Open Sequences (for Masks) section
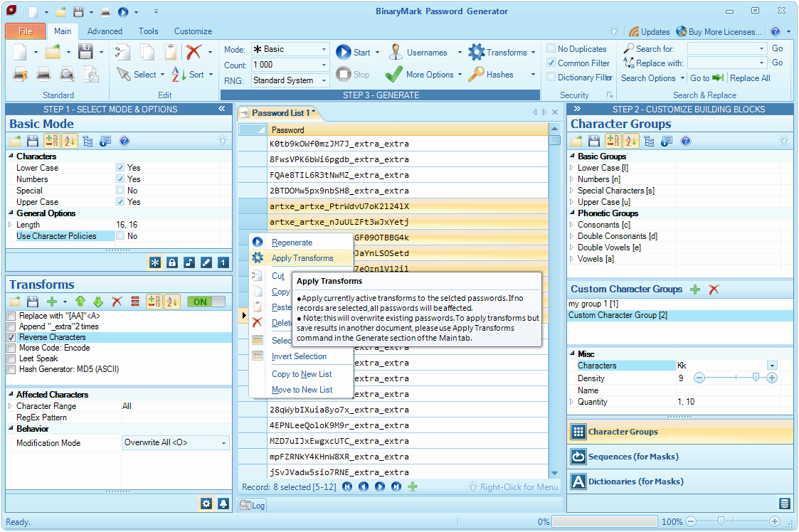 679,457
